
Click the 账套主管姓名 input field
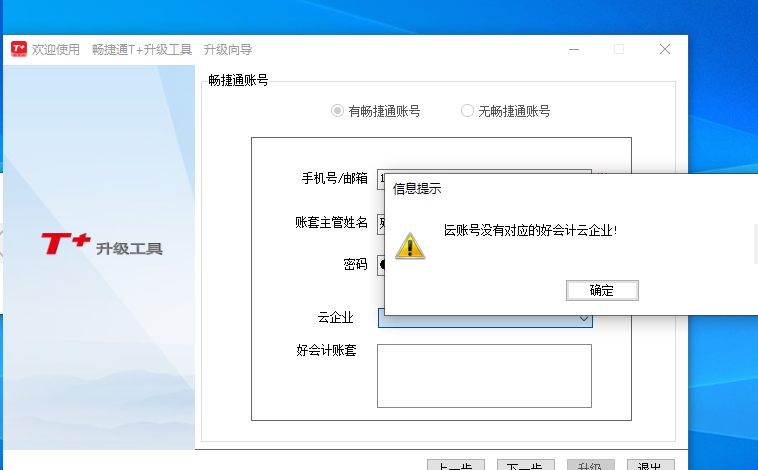381,224
